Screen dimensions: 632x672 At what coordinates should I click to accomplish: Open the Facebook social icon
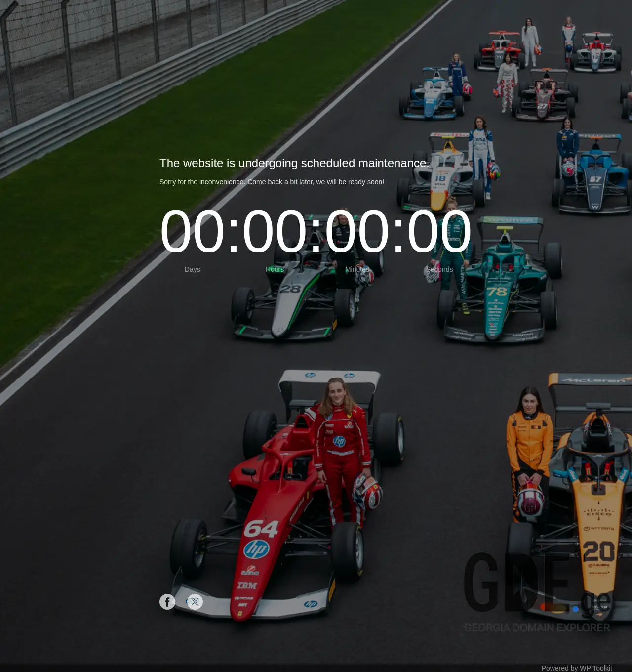[167, 602]
